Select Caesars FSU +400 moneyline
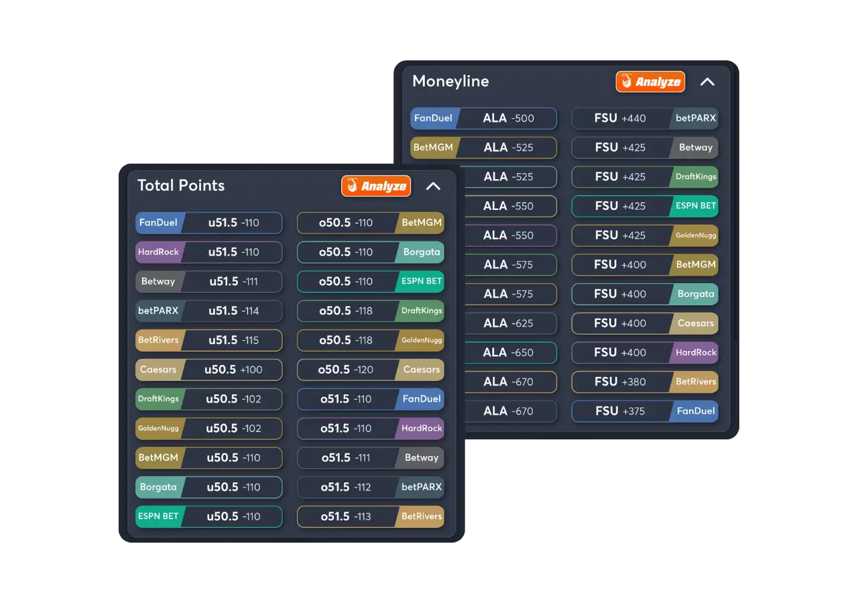Screen dimensions: 868x603 (x=645, y=323)
